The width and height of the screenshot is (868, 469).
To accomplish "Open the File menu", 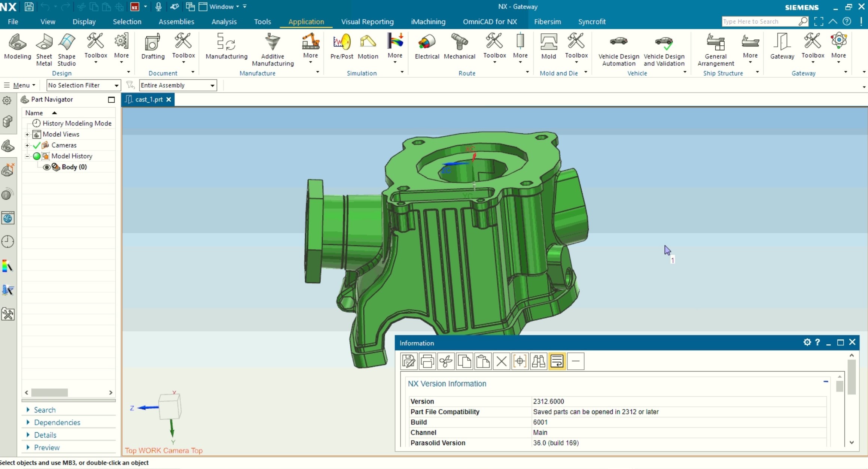I will 13,22.
